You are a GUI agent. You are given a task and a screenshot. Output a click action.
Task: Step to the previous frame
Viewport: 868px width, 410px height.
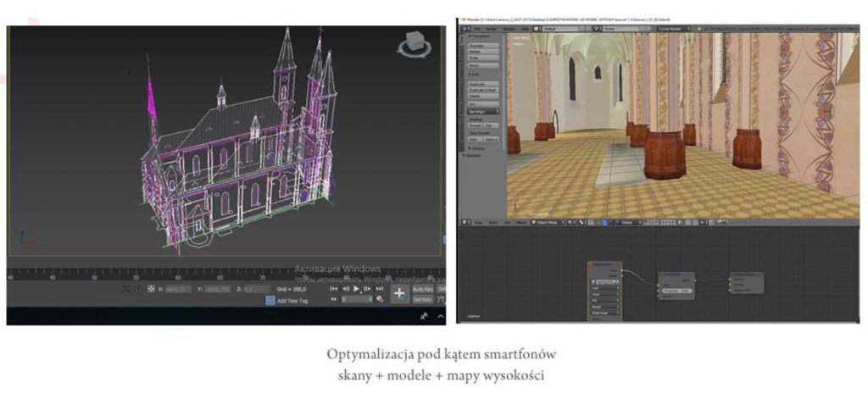click(x=346, y=289)
